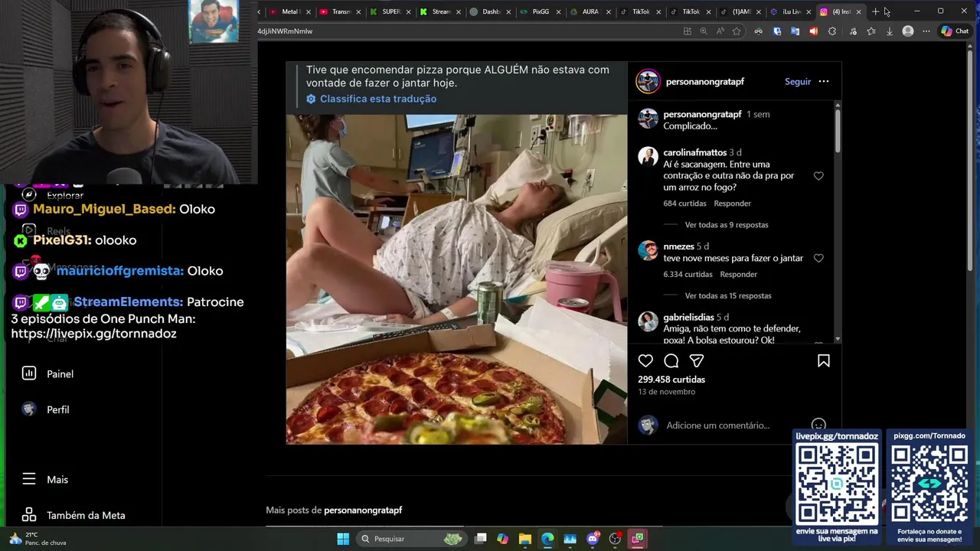Close the Instagram browser tab

coord(858,11)
